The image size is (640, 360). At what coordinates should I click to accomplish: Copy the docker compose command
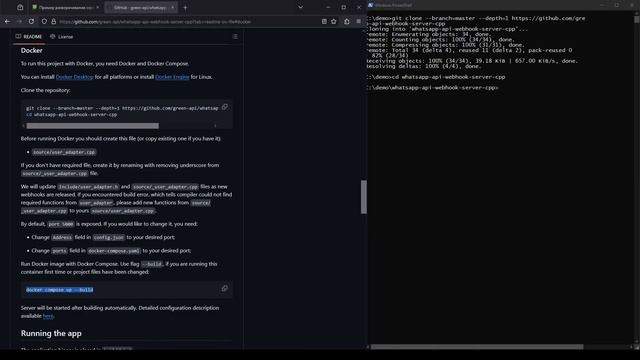(x=224, y=289)
